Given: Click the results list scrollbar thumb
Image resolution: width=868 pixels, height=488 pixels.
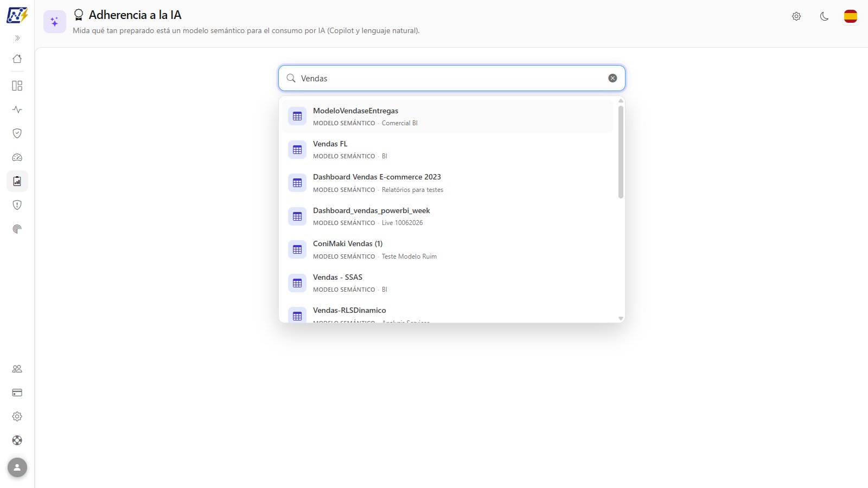Looking at the screenshot, I should pyautogui.click(x=621, y=152).
